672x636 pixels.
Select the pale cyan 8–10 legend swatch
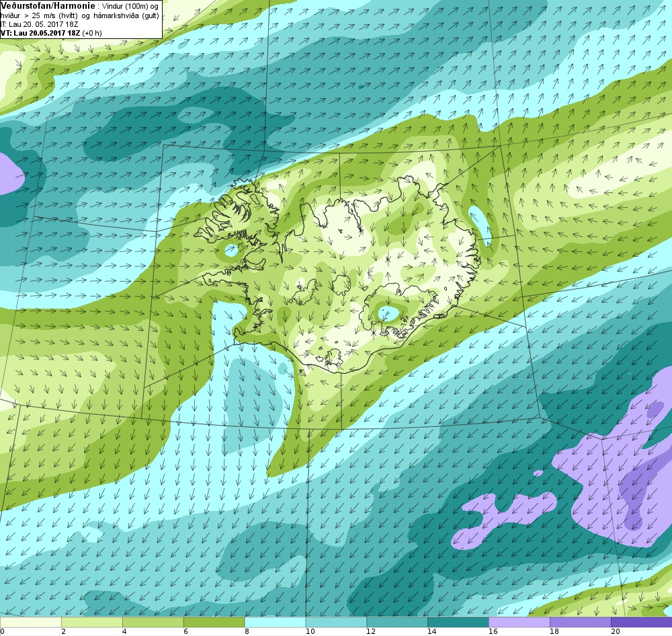(x=275, y=623)
